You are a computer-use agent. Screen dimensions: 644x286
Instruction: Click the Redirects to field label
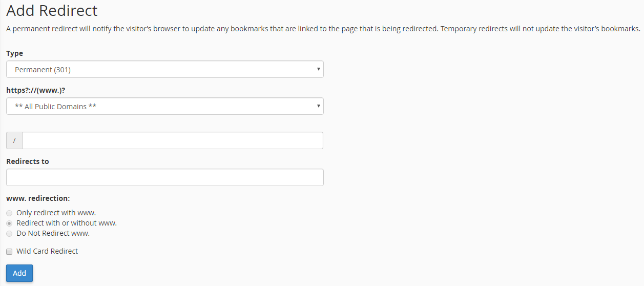tap(28, 161)
